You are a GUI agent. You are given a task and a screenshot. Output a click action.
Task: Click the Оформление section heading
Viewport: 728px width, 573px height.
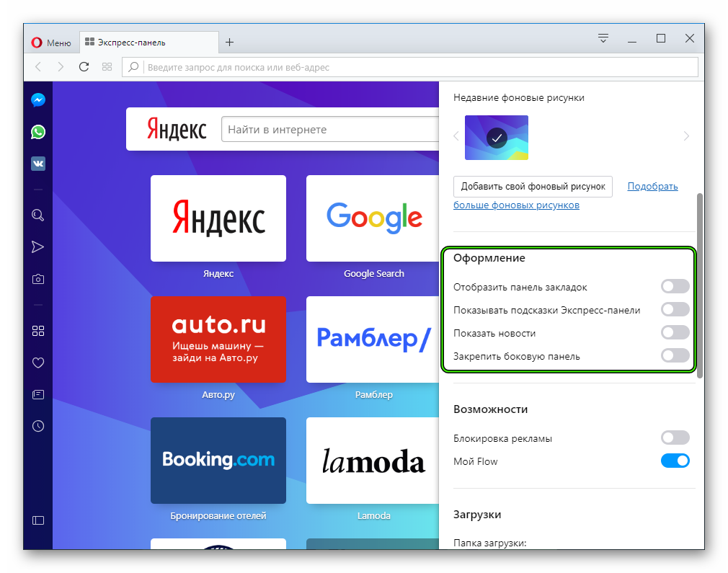[x=489, y=258]
